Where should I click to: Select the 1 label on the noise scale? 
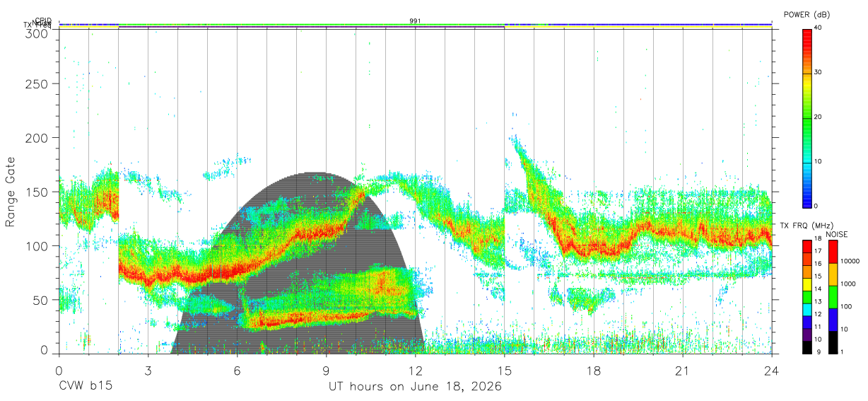click(841, 351)
